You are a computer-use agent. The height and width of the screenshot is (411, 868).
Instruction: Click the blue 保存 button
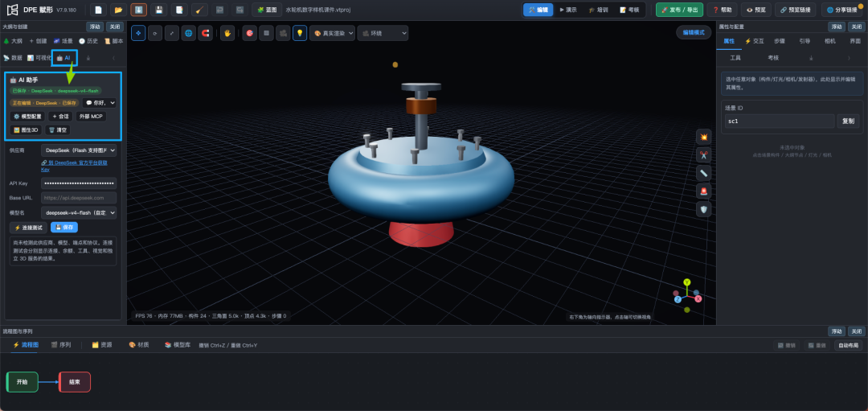(x=64, y=228)
